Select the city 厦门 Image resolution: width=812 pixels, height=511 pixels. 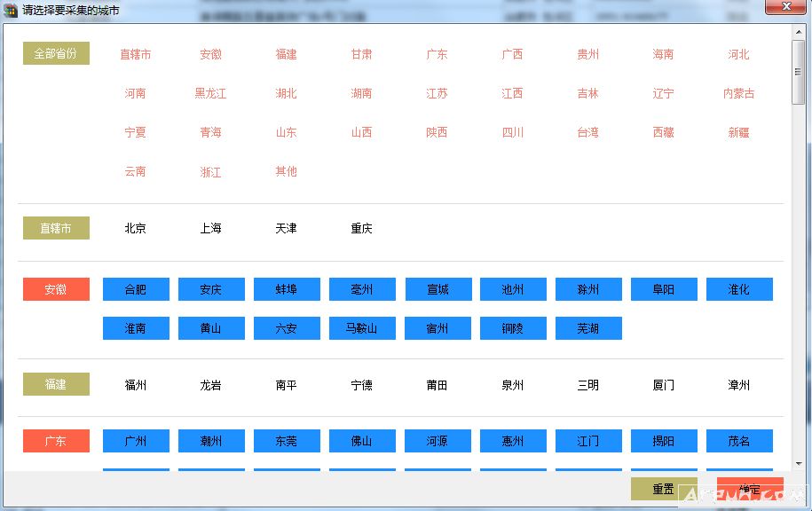pos(663,385)
